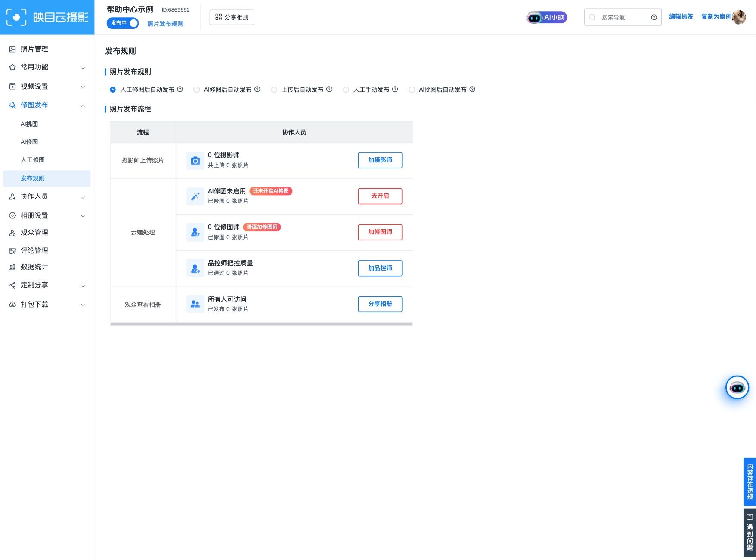Expand the 协作人员 menu

pos(47,196)
